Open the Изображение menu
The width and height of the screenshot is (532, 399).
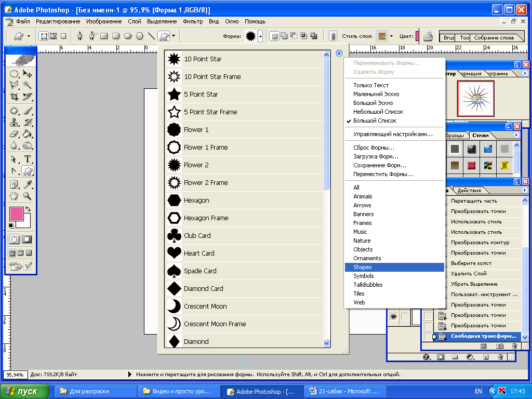tap(104, 21)
